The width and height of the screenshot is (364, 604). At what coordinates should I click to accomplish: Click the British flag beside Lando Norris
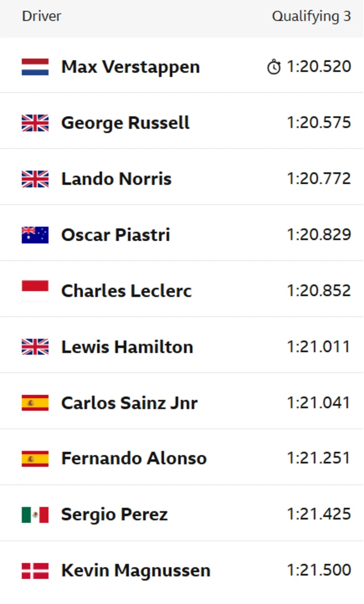tap(35, 179)
